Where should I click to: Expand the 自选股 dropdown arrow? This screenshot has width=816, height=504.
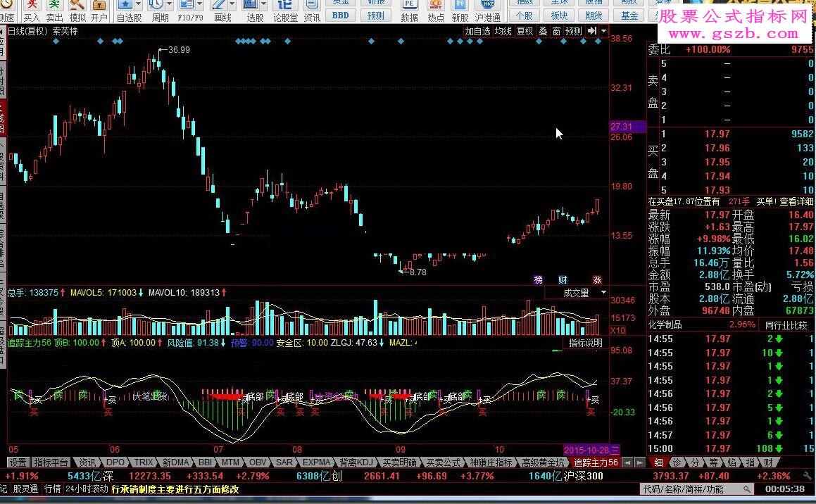tap(139, 5)
